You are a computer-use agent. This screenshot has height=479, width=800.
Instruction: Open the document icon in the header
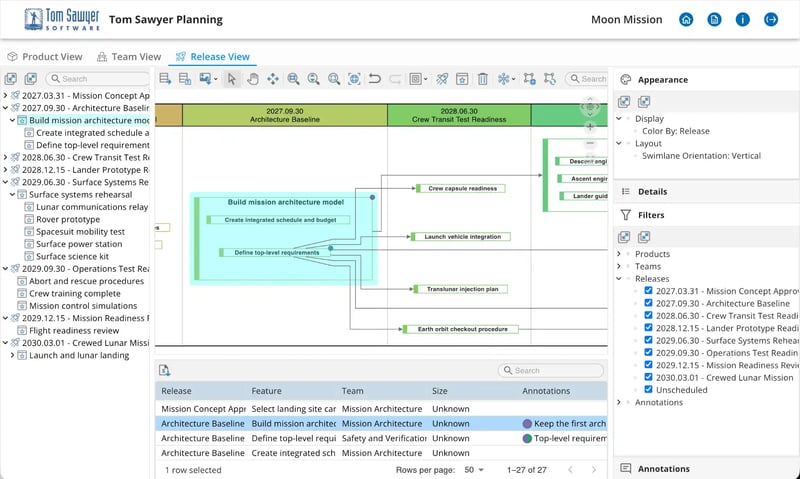click(714, 20)
